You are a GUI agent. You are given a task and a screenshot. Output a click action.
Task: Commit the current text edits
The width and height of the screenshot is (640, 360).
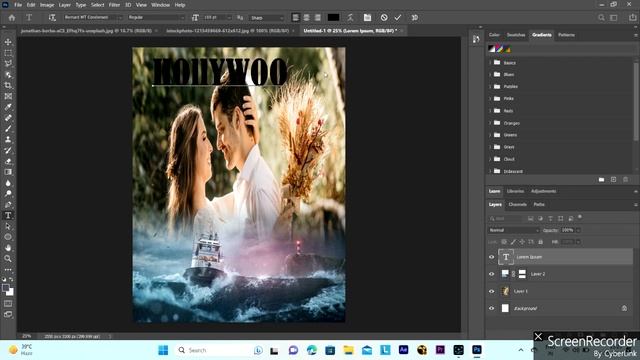pos(398,18)
